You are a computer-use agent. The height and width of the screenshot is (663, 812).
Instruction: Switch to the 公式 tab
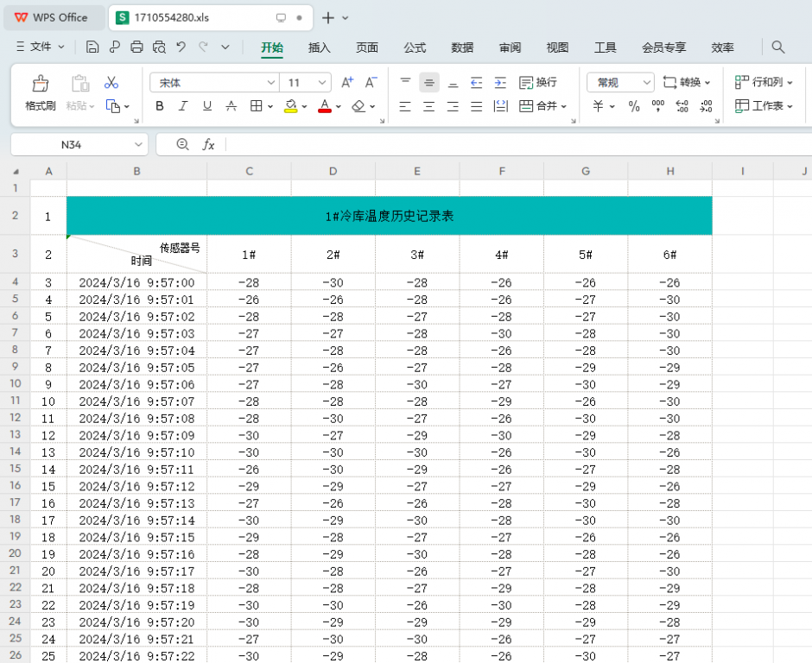415,47
